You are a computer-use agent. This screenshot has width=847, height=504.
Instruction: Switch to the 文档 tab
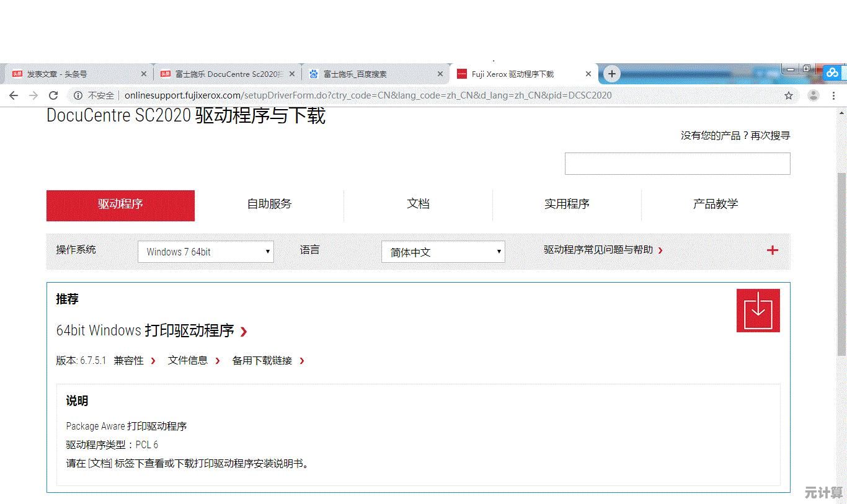pos(418,203)
